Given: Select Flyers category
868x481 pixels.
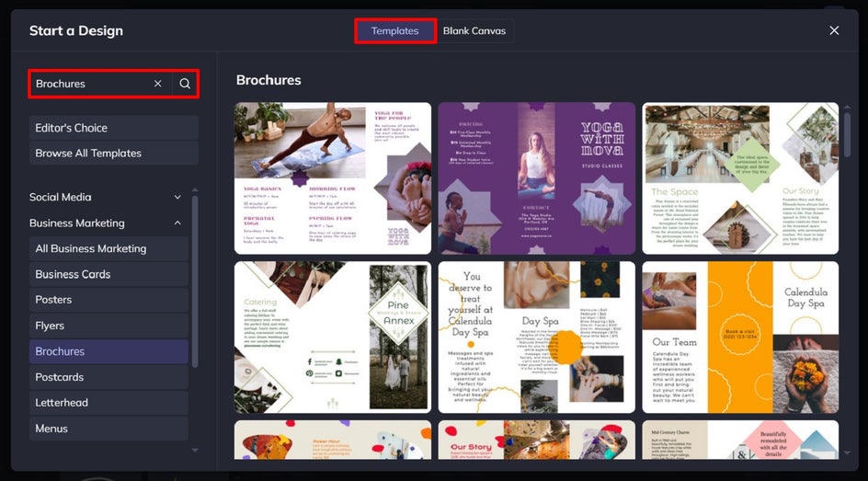Looking at the screenshot, I should click(x=108, y=326).
